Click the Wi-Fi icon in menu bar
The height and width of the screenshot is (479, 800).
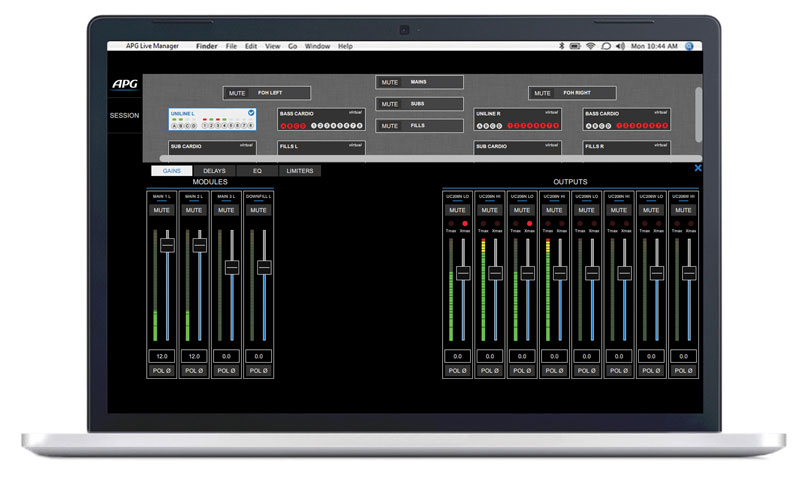click(591, 46)
